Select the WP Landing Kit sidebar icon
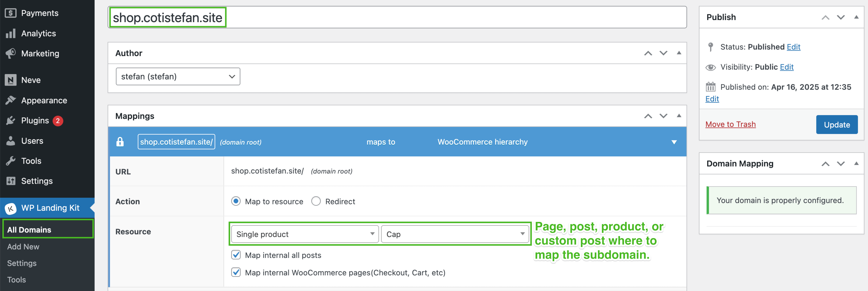 click(x=10, y=208)
